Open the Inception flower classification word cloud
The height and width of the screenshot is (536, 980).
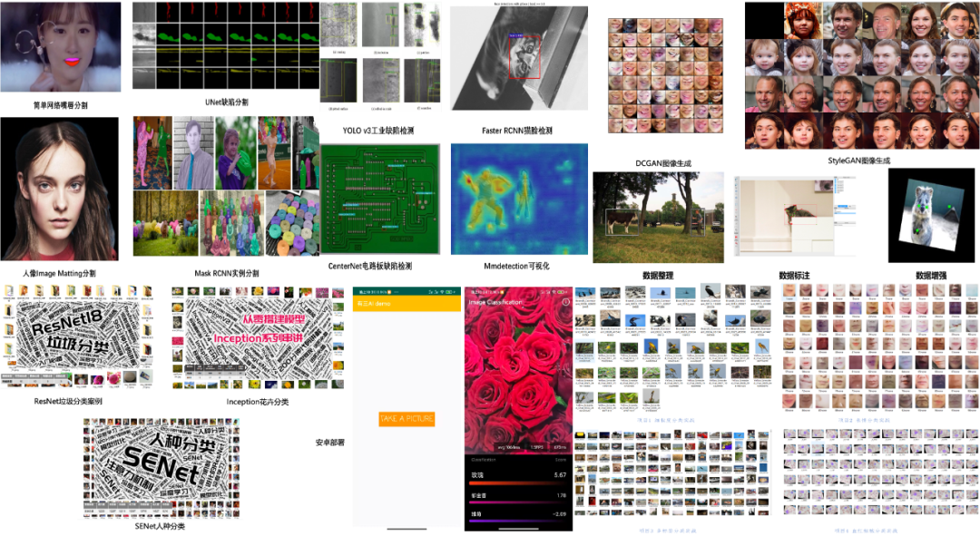(x=258, y=338)
